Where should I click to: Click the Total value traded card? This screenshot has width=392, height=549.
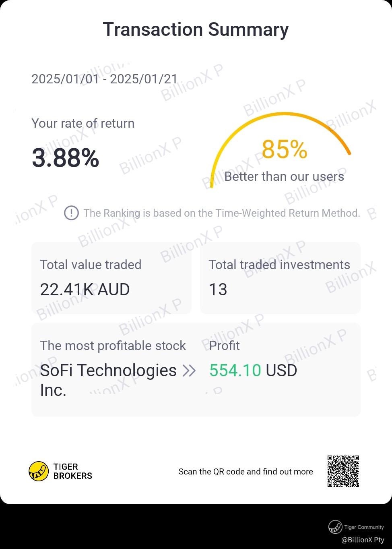pyautogui.click(x=111, y=278)
